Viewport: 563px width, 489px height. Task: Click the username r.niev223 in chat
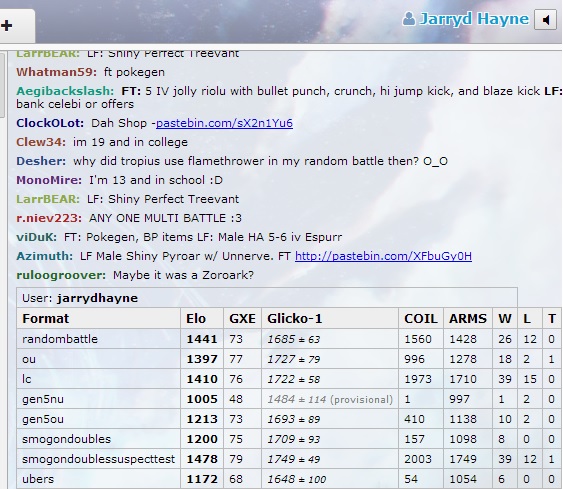pos(49,218)
